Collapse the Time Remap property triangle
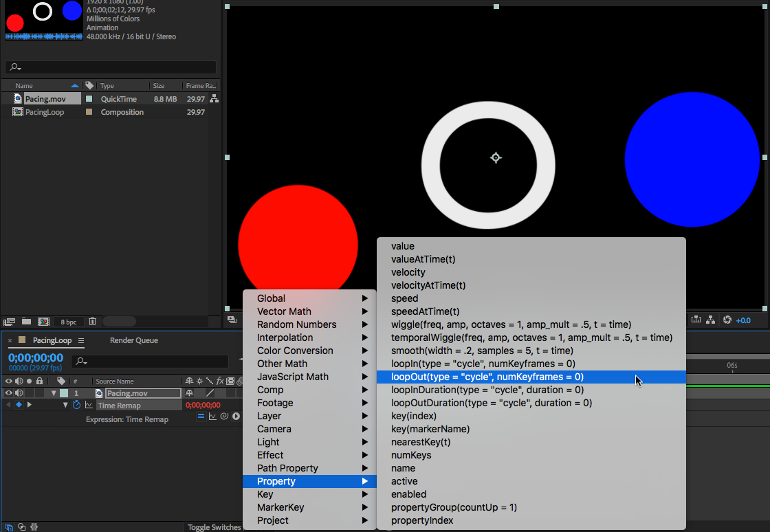This screenshot has width=770, height=532. (66, 406)
